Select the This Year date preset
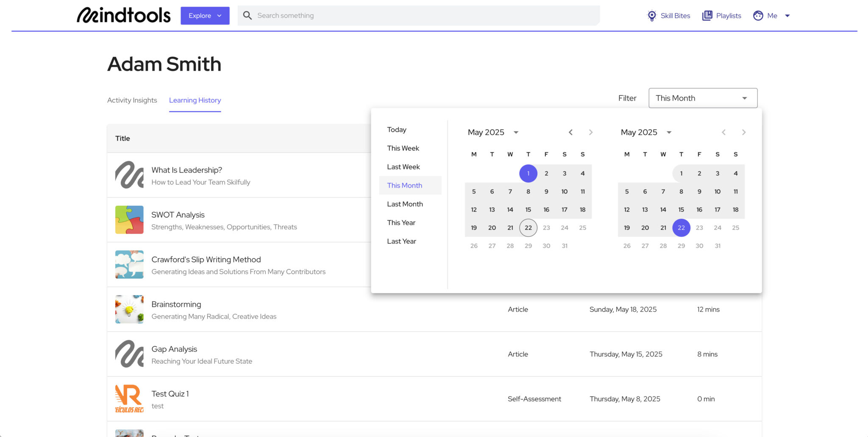This screenshot has width=868, height=437. [x=401, y=222]
